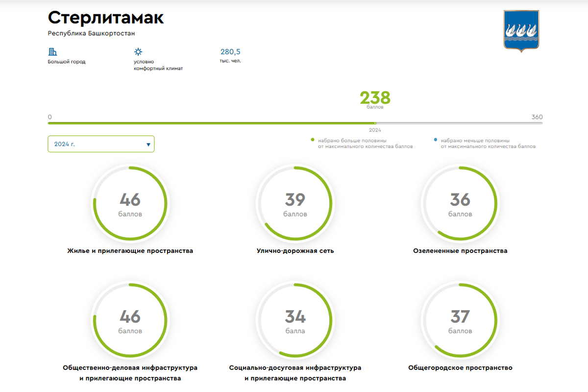Image resolution: width=588 pixels, height=392 pixels.
Task: Open the 46 баллов Жилье circle
Action: coord(130,203)
